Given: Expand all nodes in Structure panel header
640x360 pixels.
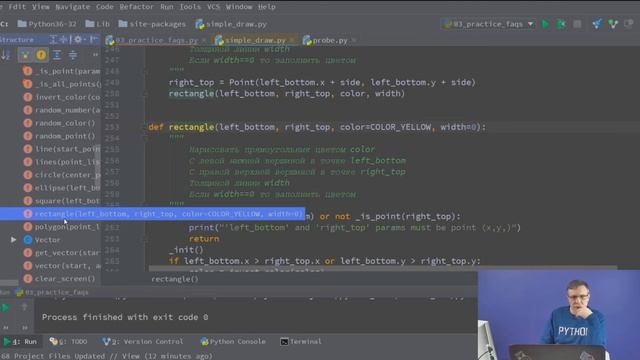Looking at the screenshot, I should 53,40.
